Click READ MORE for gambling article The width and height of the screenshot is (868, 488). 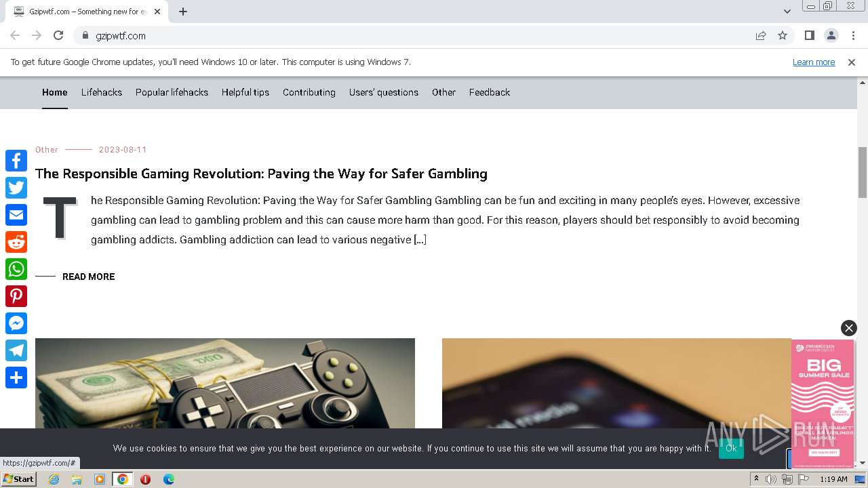pos(89,277)
